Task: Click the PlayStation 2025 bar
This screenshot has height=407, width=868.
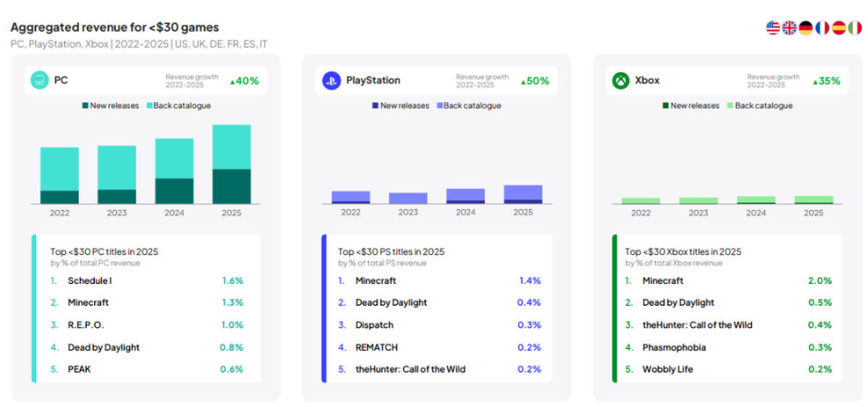Action: (x=523, y=194)
